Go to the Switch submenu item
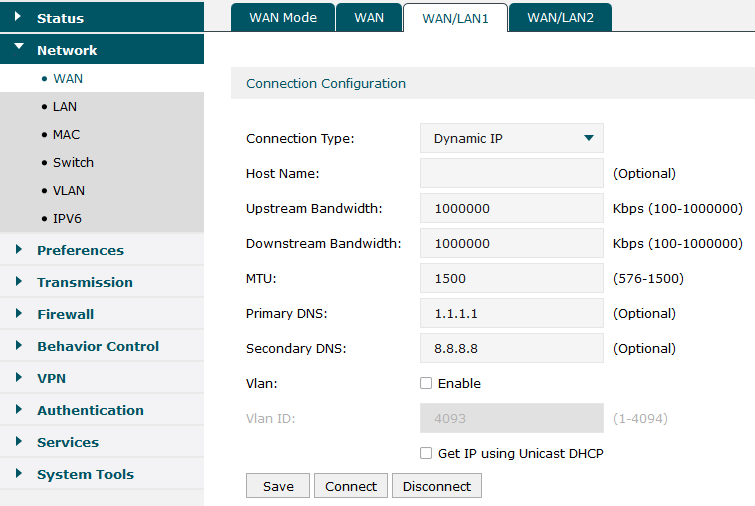The height and width of the screenshot is (506, 755). tap(73, 162)
